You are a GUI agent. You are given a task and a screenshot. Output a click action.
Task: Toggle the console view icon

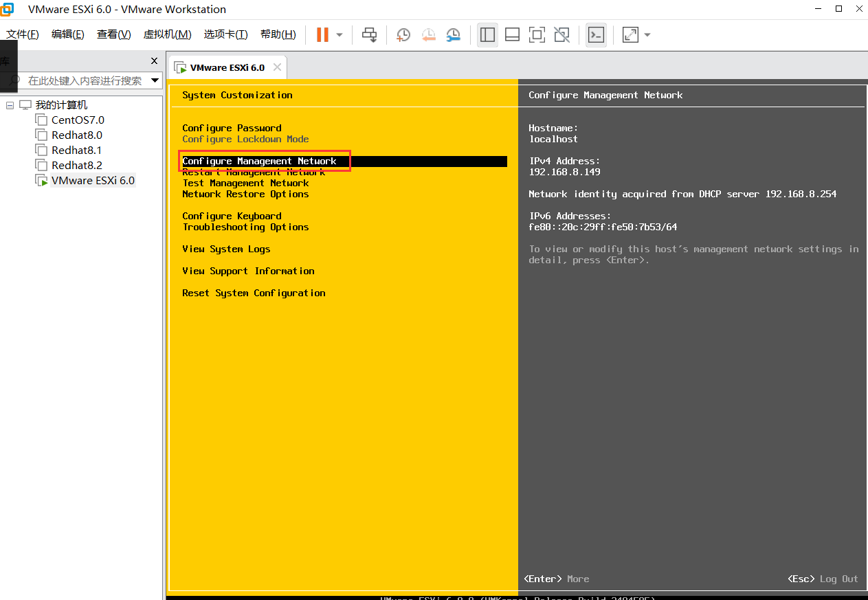[x=596, y=34]
